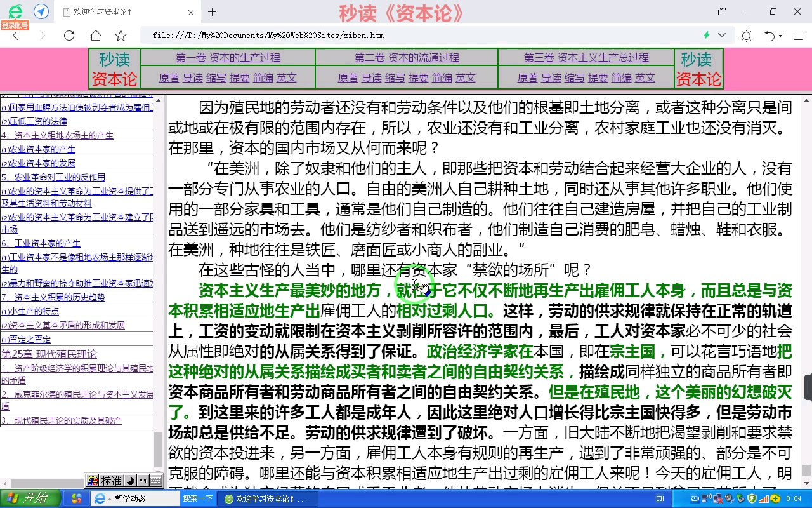
Task: Open sidebar item 7、资本主义积累的历史趋势
Action: [53, 297]
